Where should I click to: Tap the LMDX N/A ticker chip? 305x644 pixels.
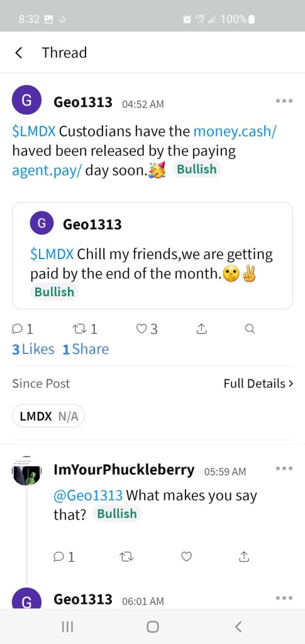pos(48,416)
